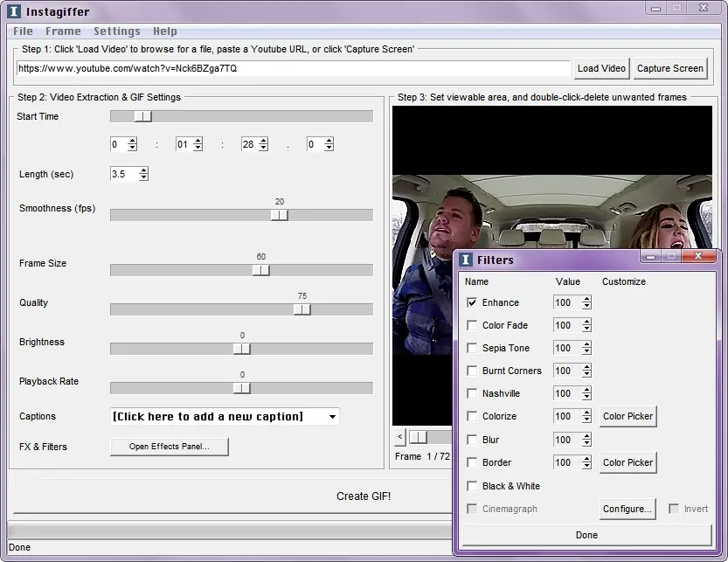Expand the Captions dropdown
The image size is (728, 562).
point(332,417)
